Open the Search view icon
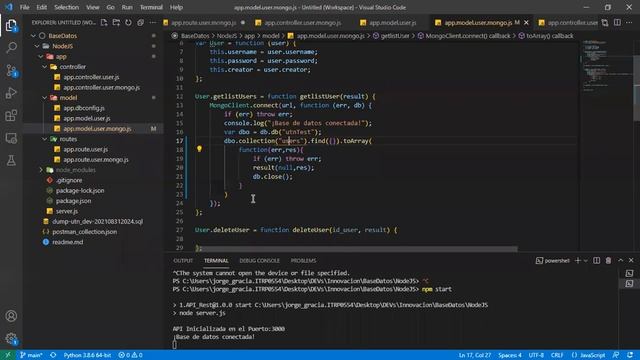Screen dimensions: 640x360 (11, 48)
